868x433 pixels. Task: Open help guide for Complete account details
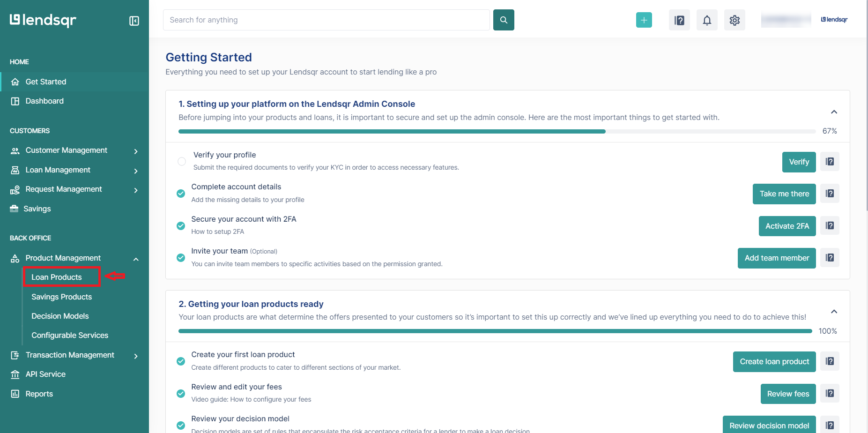[x=830, y=194]
